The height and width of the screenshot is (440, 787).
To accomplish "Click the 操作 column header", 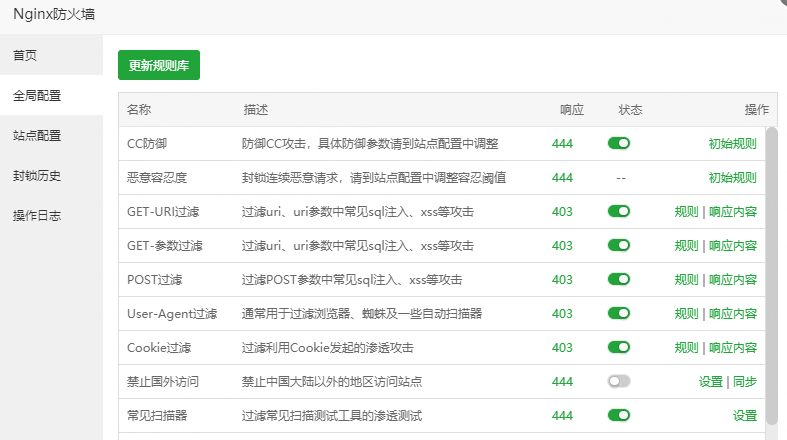I will (x=757, y=110).
